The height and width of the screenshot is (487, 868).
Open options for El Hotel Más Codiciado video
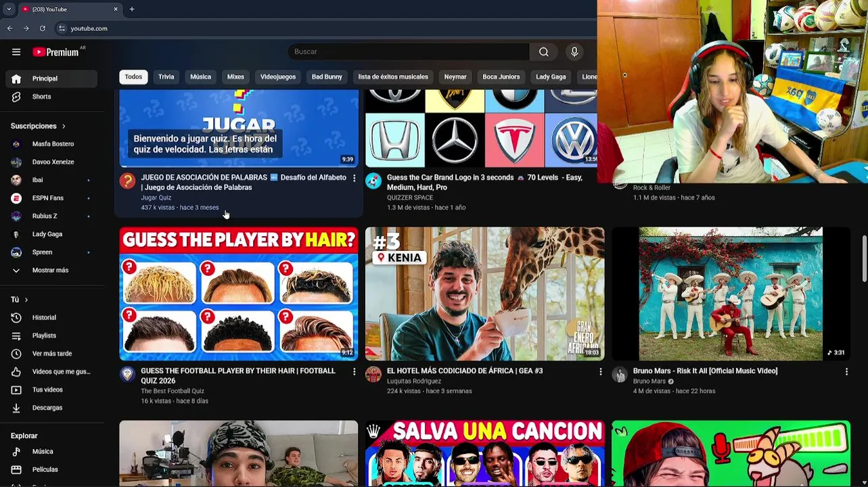point(600,371)
